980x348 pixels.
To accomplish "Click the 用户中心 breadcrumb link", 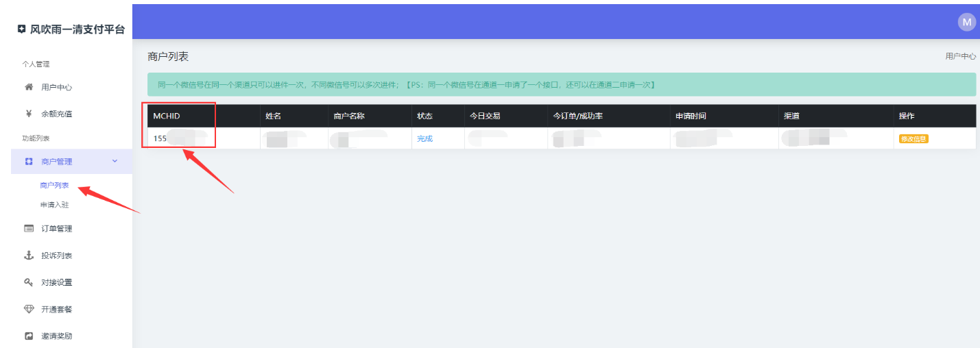I will click(x=960, y=56).
